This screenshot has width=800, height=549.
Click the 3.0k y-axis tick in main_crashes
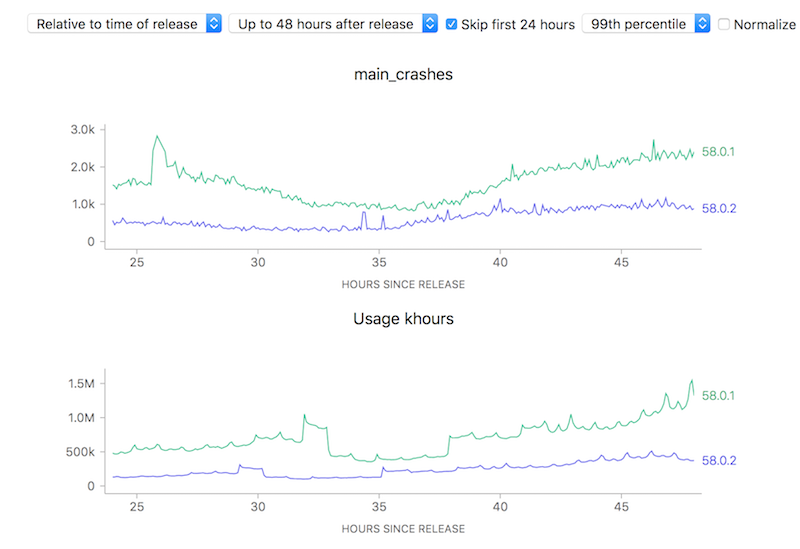pyautogui.click(x=82, y=130)
